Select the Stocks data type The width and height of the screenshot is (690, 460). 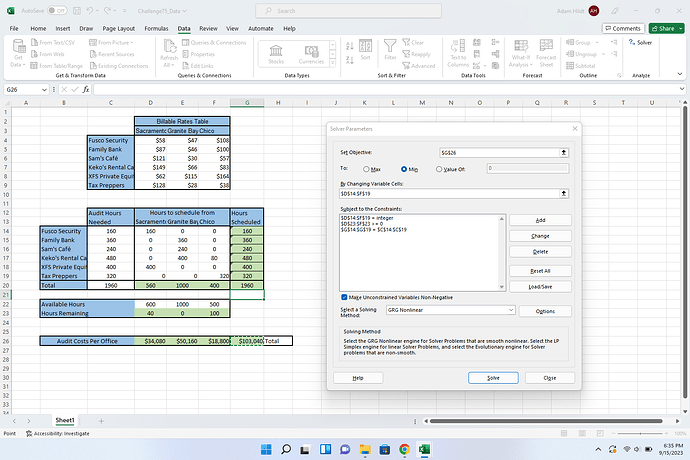[276, 54]
